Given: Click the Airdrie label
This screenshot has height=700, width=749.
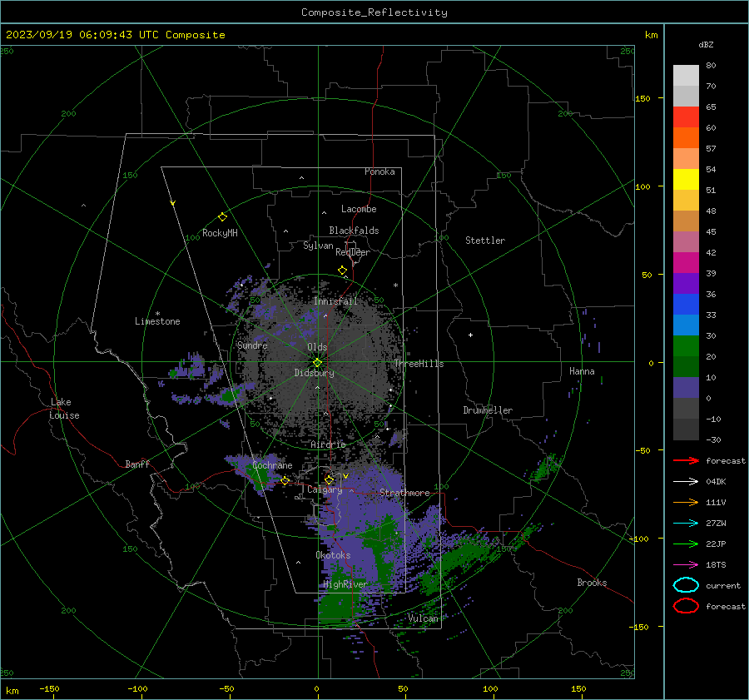Looking at the screenshot, I should point(328,444).
